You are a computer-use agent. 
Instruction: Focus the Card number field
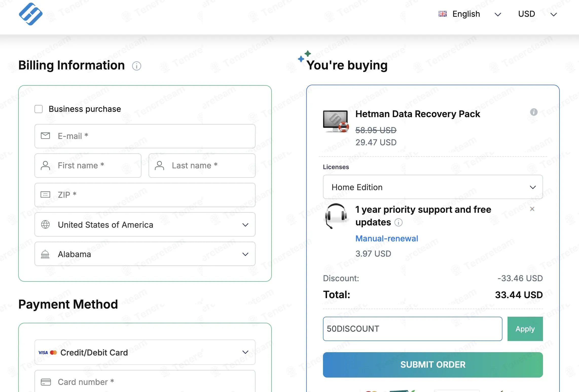point(145,381)
